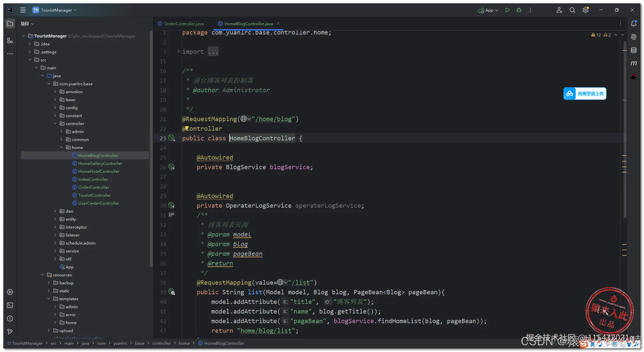
Task: Open the Notifications panel
Action: pos(634,24)
